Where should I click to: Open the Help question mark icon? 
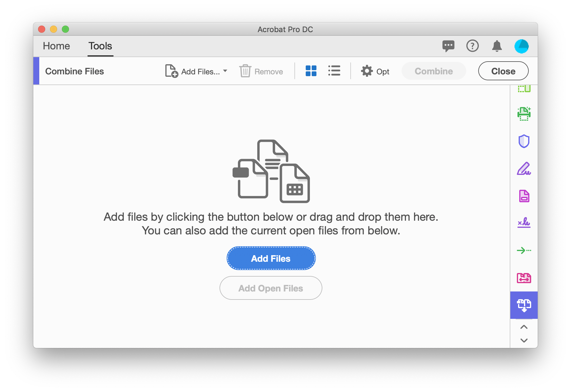point(472,46)
